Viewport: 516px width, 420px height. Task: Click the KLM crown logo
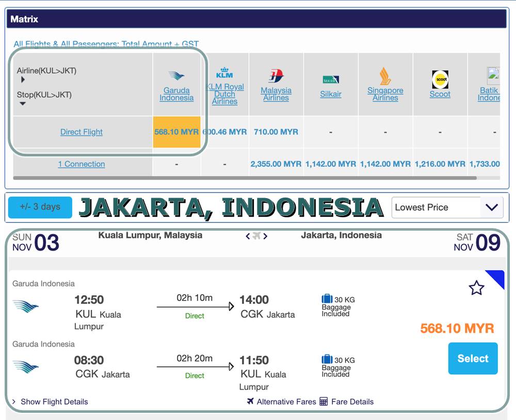[224, 72]
